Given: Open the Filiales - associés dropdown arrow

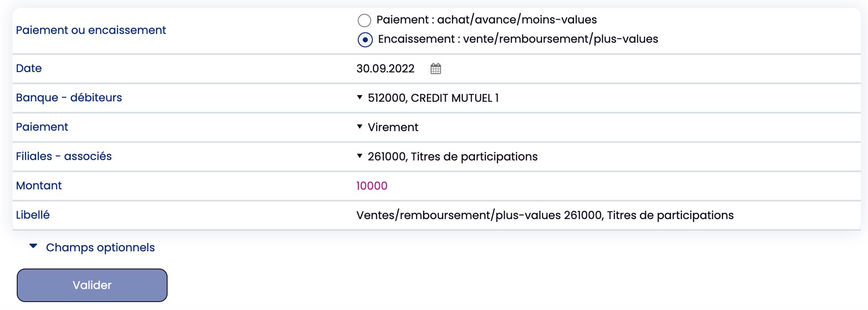Looking at the screenshot, I should (x=359, y=156).
